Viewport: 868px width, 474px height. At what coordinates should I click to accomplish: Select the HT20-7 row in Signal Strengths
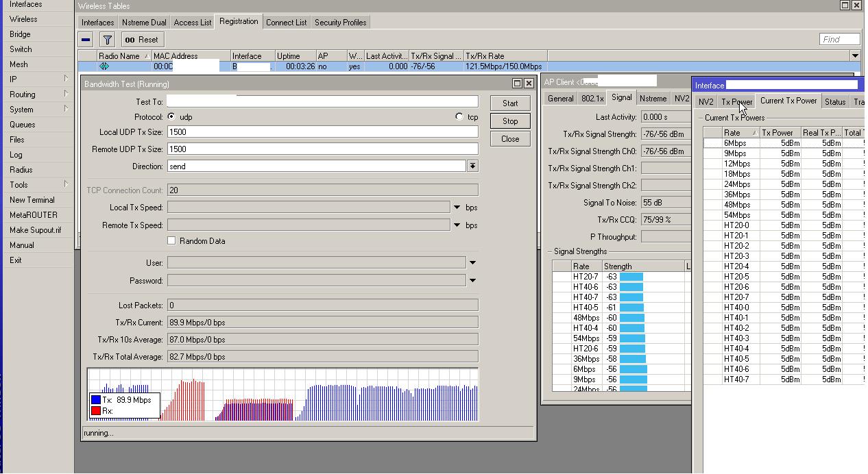621,277
